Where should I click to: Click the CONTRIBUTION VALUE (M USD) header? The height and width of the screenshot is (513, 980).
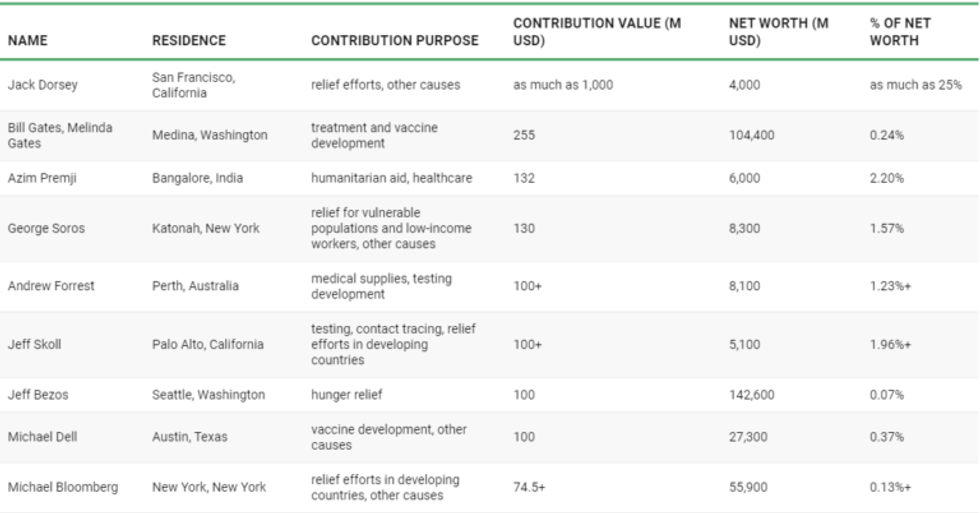click(597, 32)
